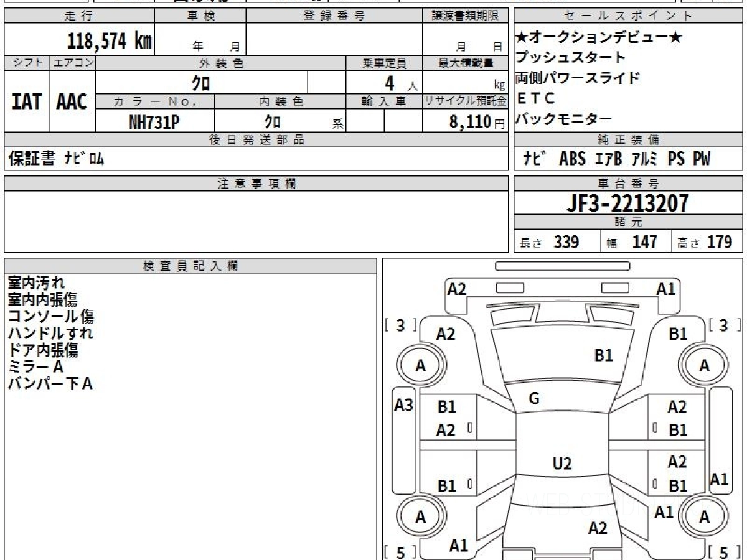Click the upper-right wheel circle marked A
The image size is (747, 560).
pyautogui.click(x=704, y=366)
